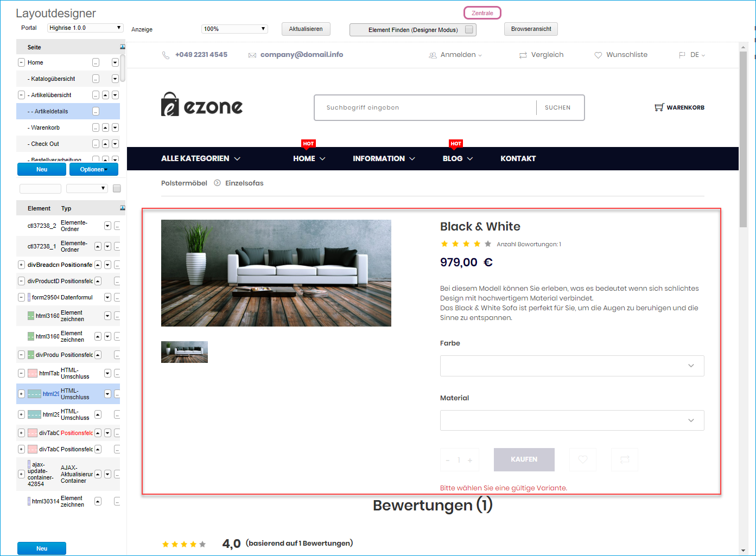Open the Warenkorb cart icon
This screenshot has height=556, width=756.
pos(659,107)
